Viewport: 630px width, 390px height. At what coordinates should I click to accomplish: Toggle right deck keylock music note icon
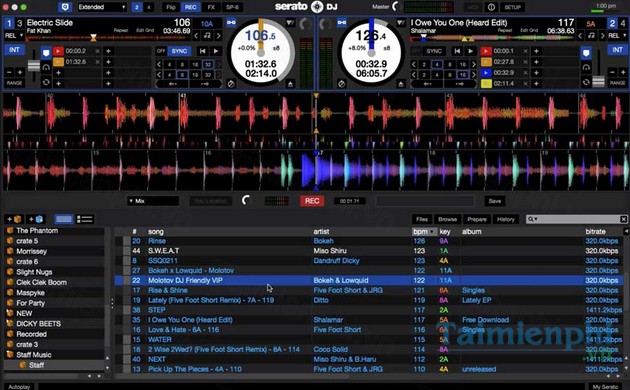(x=591, y=36)
